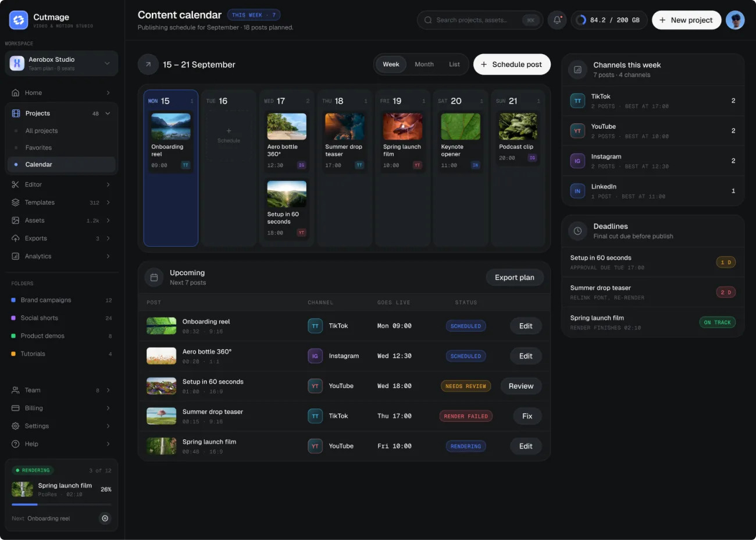This screenshot has width=756, height=540.
Task: Click the Spring launch film render progress bar
Action: coord(62,505)
